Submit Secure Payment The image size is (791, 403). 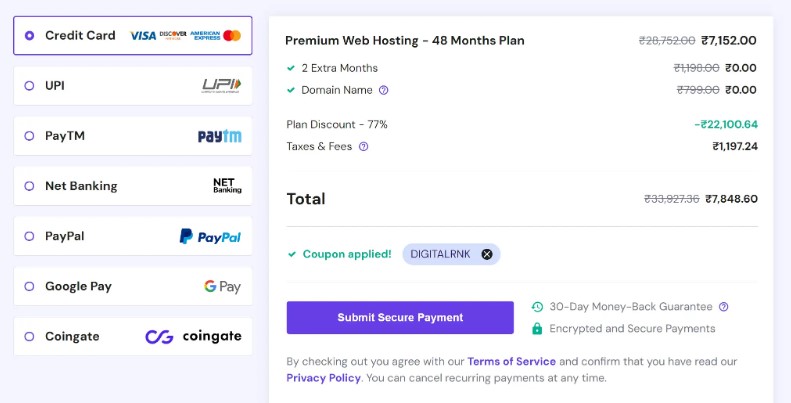click(x=400, y=318)
